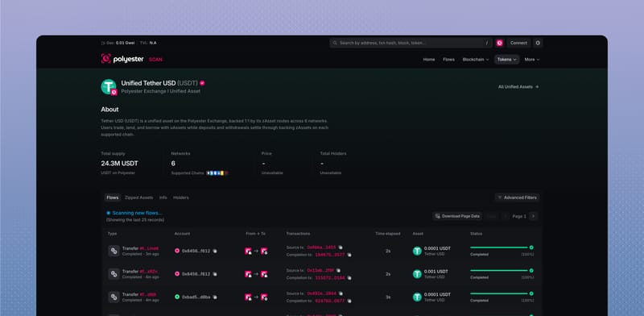Click the previous page arrow beside Page 1

pyautogui.click(x=506, y=216)
